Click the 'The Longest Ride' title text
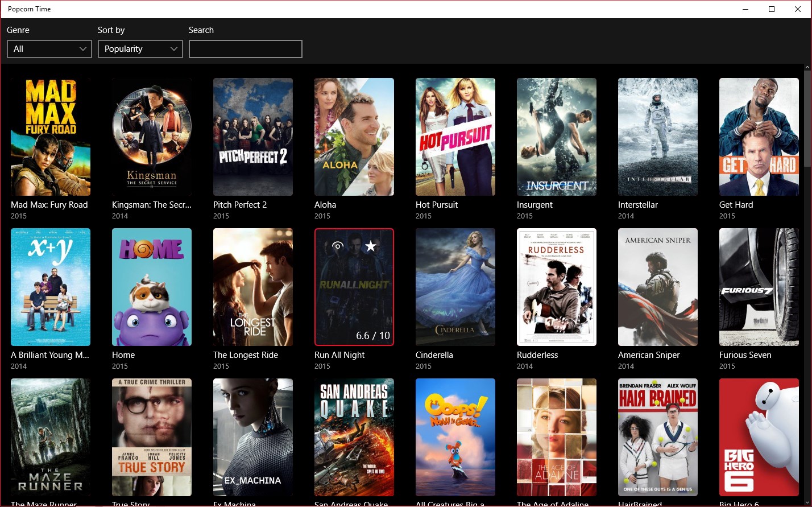This screenshot has height=507, width=812. coord(246,355)
